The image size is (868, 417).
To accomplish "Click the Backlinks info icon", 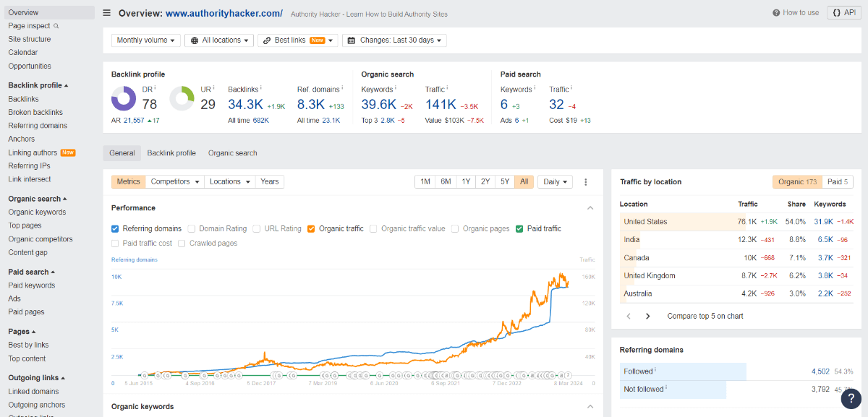I will pos(262,88).
